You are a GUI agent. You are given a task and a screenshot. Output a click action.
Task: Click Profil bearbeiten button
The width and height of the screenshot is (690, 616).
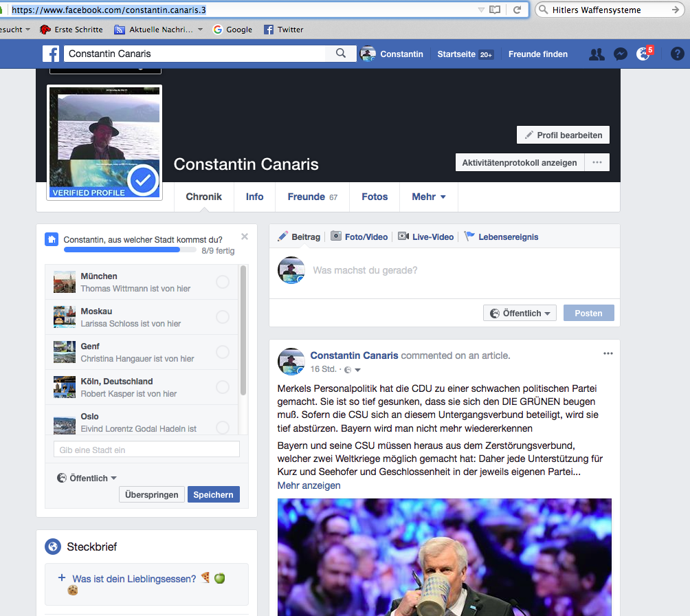click(563, 135)
